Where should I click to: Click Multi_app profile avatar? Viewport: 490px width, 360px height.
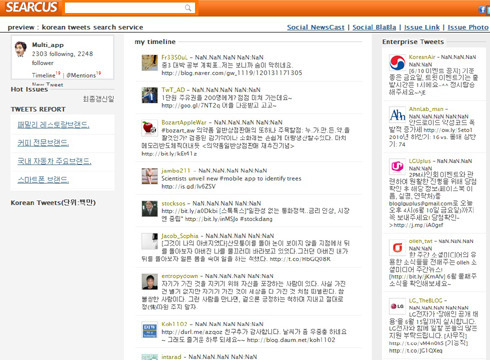point(21,49)
